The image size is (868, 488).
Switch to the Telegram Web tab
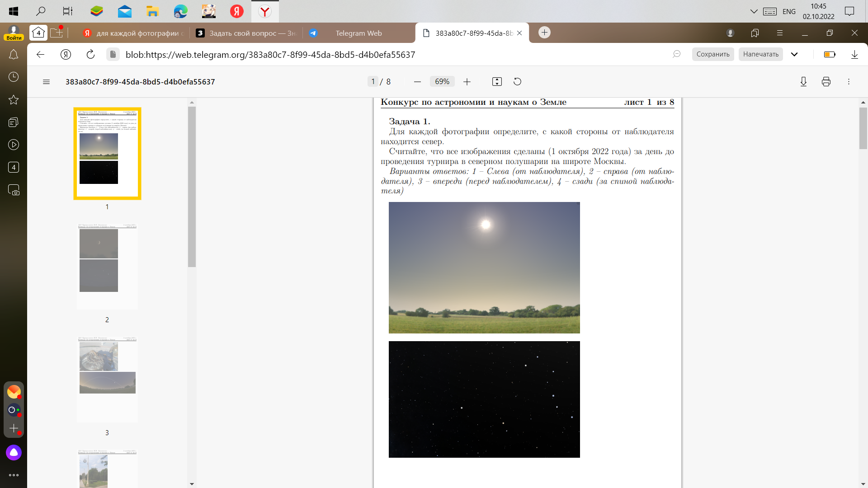pos(359,33)
